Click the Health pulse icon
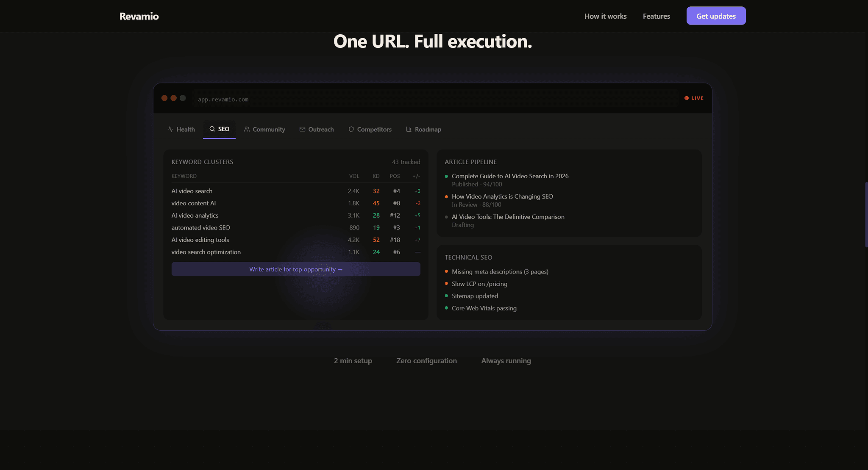 click(x=170, y=129)
